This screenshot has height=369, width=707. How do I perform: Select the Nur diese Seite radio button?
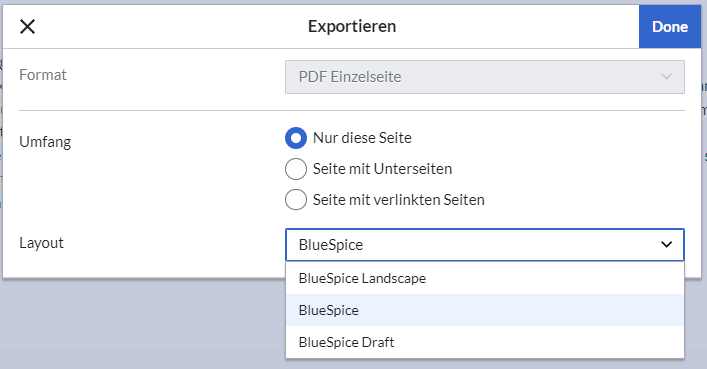pos(296,138)
